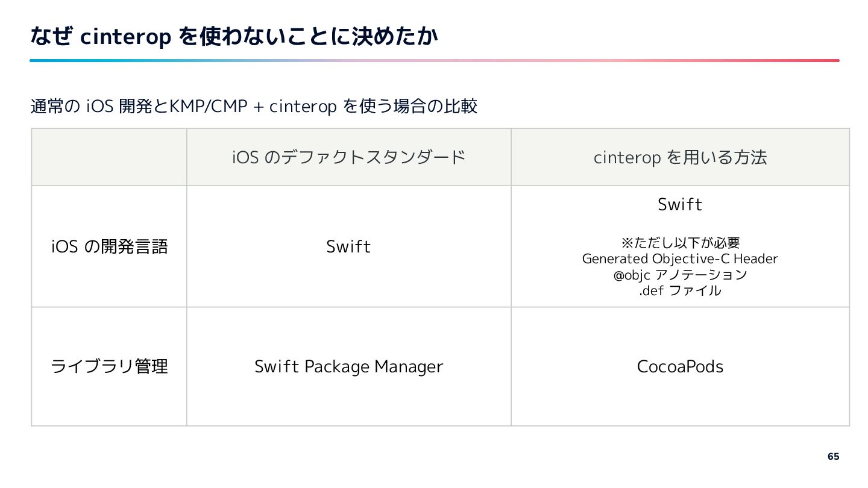Image resolution: width=868 pixels, height=488 pixels.
Task: Click the gradient divider line under the title
Action: point(435,60)
